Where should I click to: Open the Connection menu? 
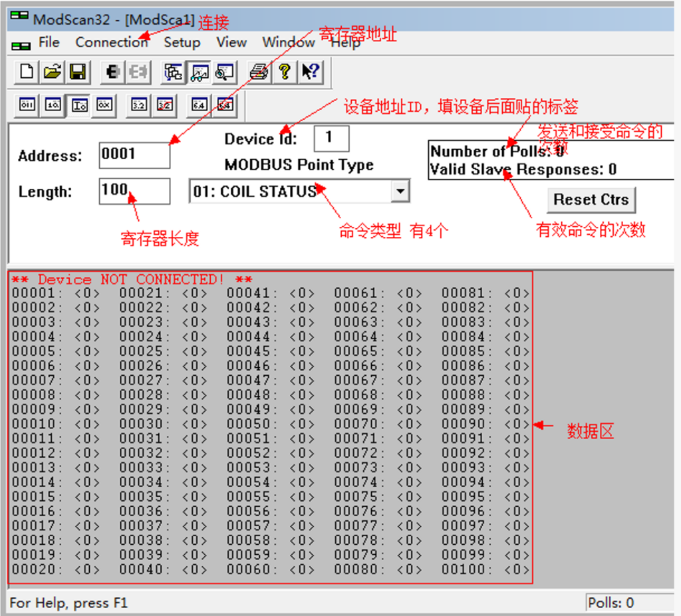[112, 43]
